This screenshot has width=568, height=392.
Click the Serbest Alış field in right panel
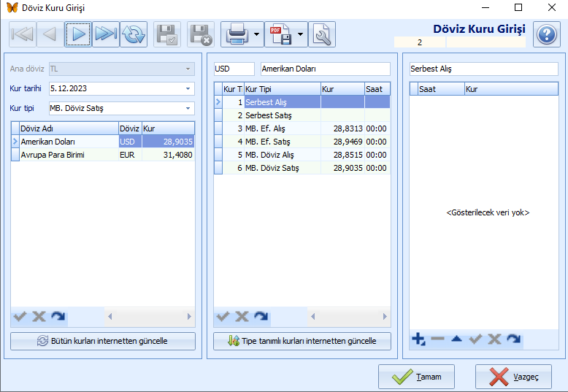pos(483,69)
